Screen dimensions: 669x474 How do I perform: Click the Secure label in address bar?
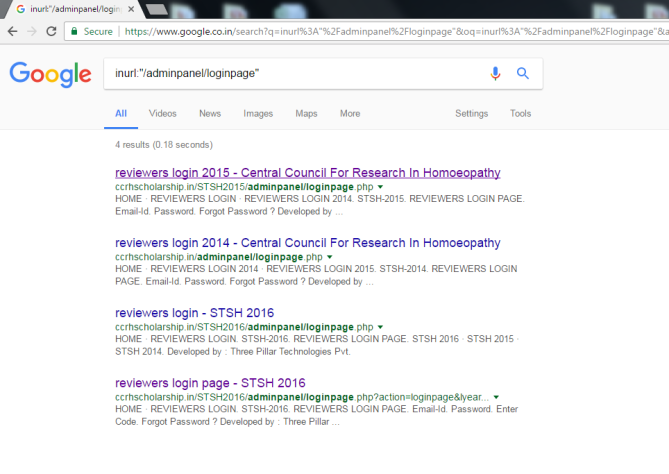click(x=98, y=32)
